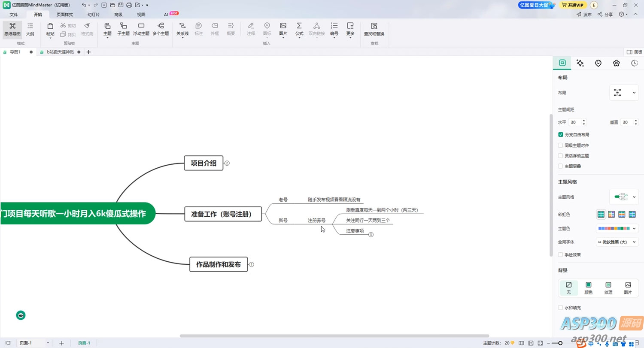644x348 pixels.
Task: Add a new page in status bar
Action: (x=61, y=343)
